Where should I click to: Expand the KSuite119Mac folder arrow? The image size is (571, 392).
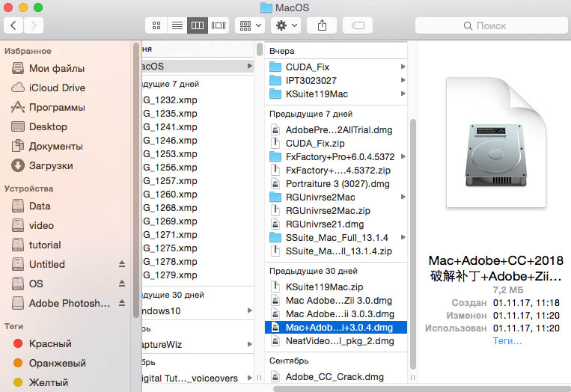tap(403, 94)
